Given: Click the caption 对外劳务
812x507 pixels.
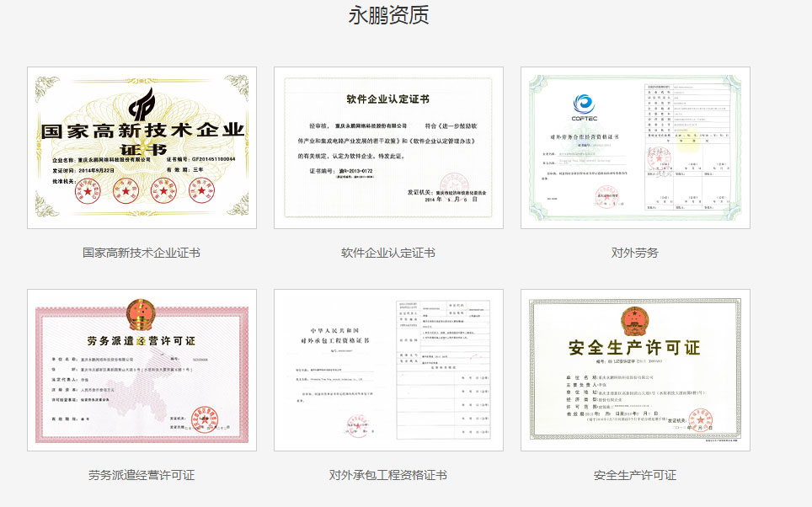Looking at the screenshot, I should pyautogui.click(x=634, y=253).
